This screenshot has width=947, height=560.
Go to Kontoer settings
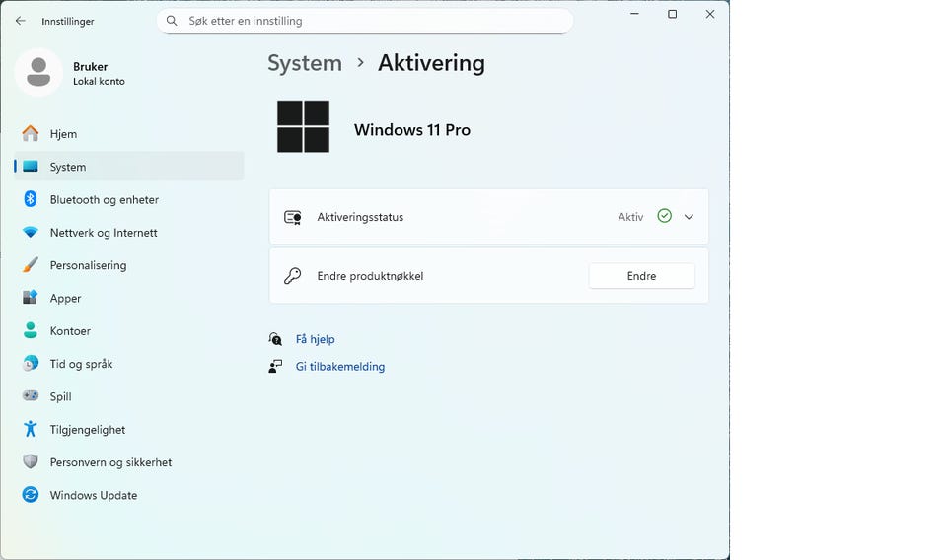click(x=128, y=330)
